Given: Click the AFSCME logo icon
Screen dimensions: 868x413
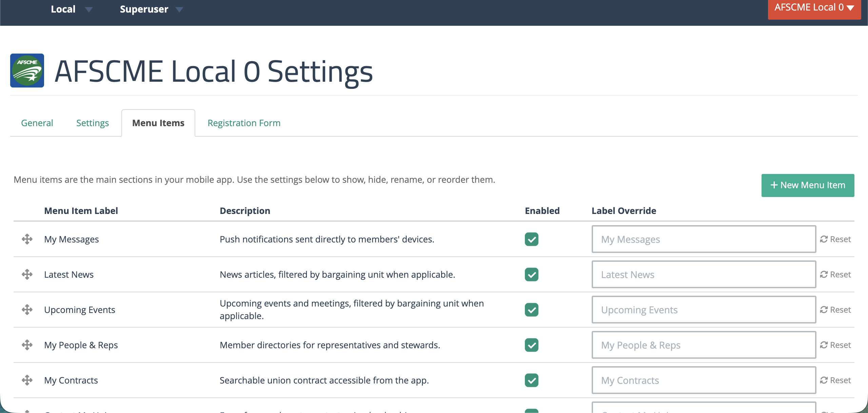Looking at the screenshot, I should pos(27,71).
